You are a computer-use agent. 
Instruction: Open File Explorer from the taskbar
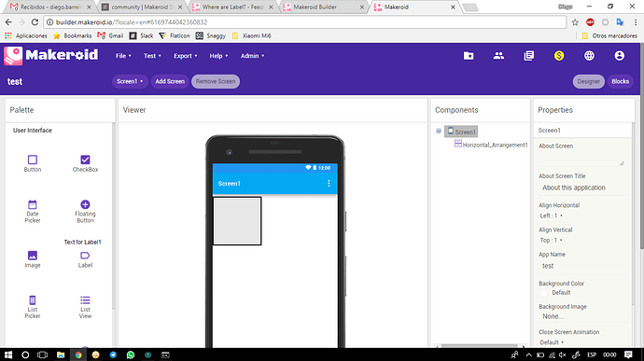[x=61, y=354]
